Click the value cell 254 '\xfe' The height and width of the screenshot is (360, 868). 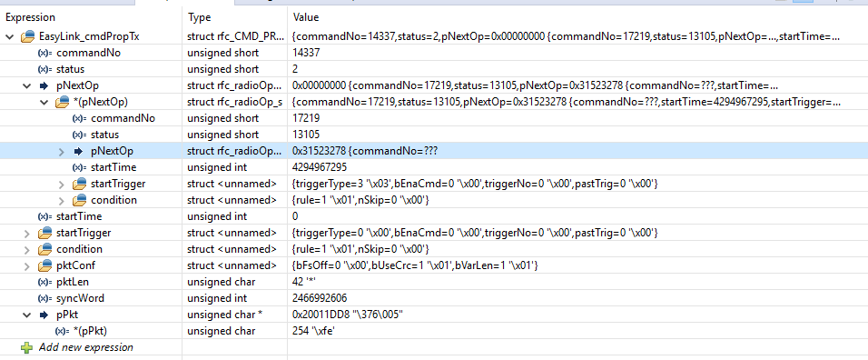(313, 331)
